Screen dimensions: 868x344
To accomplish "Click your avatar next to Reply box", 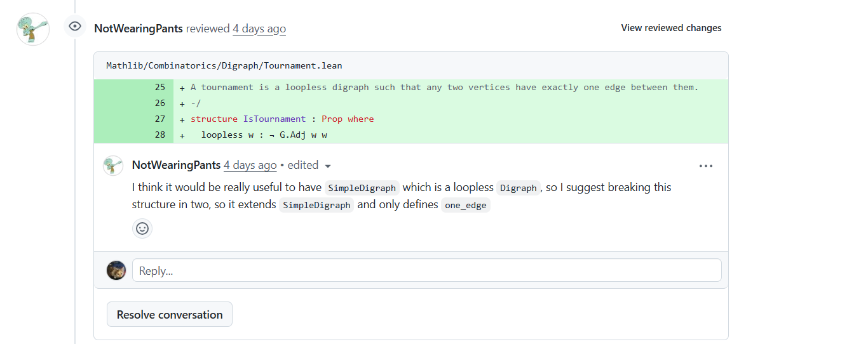I will [116, 270].
